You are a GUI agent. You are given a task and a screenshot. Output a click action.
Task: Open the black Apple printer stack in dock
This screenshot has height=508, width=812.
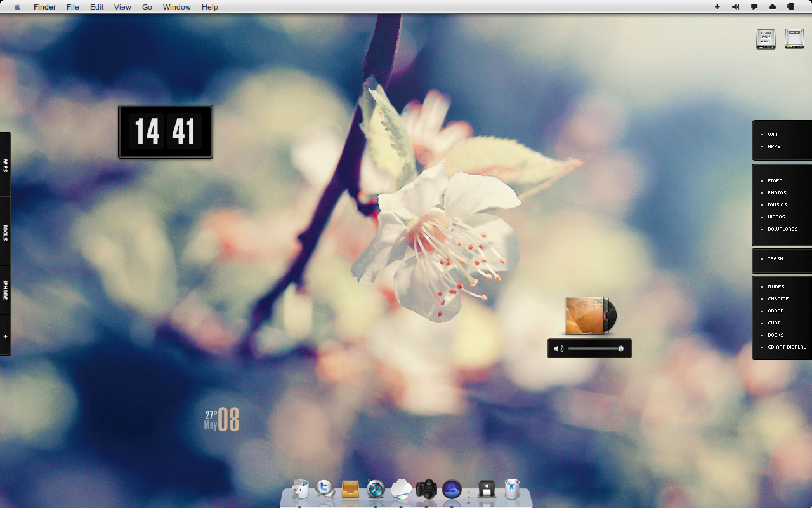(487, 490)
